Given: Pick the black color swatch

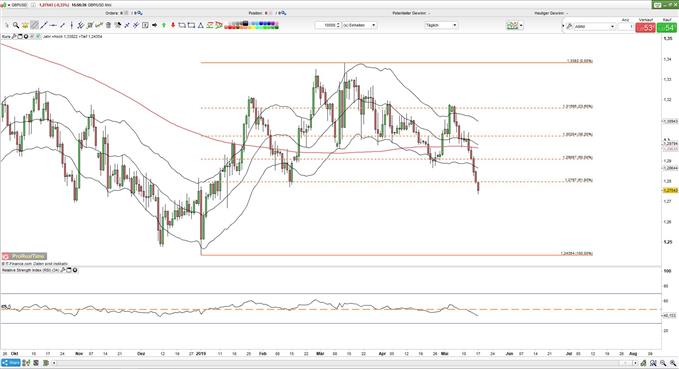Looking at the screenshot, I should [x=245, y=23].
